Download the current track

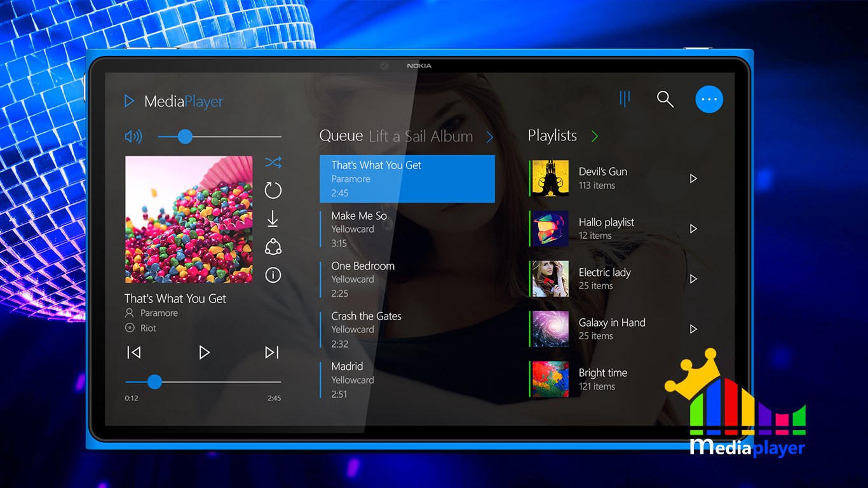point(273,219)
